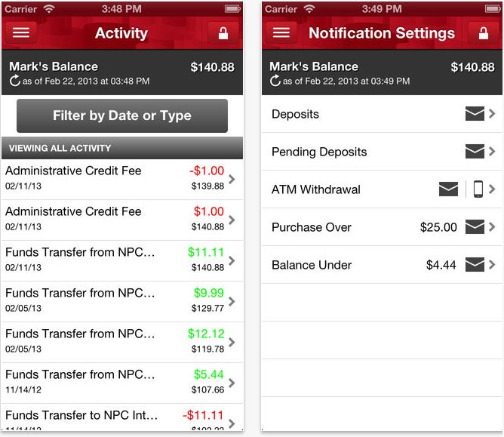Tap envelope icon for Balance Under

[x=475, y=265]
